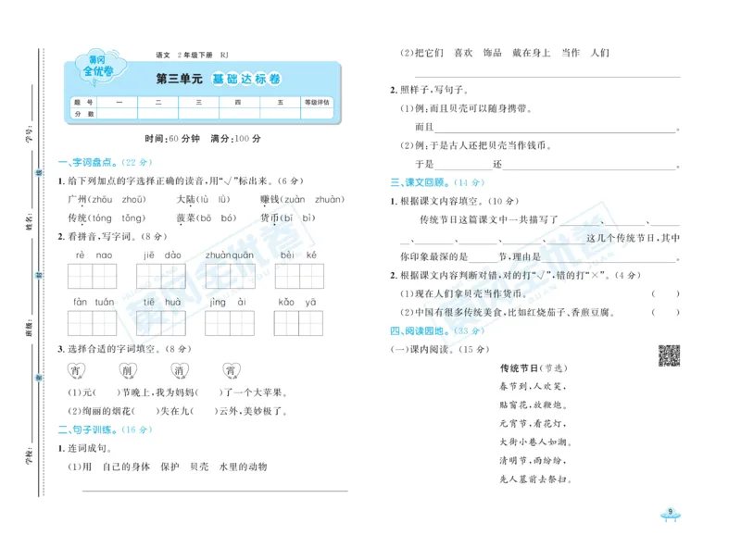Viewport: 741px width, 560px height.
Task: Click the red marker beside 学号 label
Action: point(38,174)
